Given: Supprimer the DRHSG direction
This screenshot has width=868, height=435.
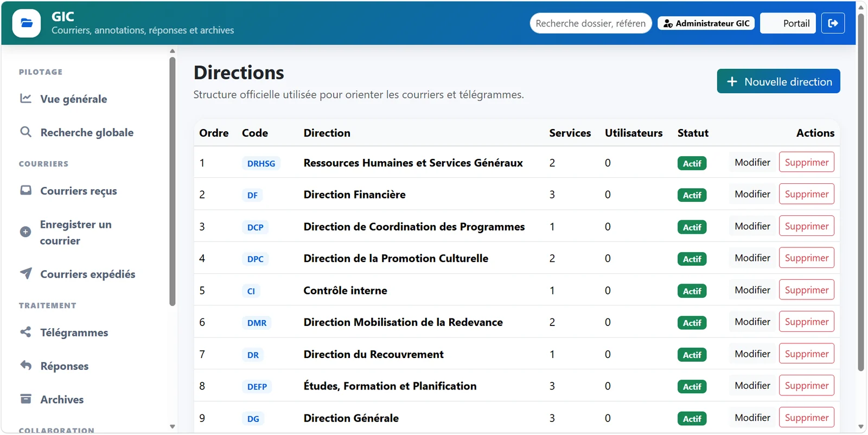Looking at the screenshot, I should point(806,162).
